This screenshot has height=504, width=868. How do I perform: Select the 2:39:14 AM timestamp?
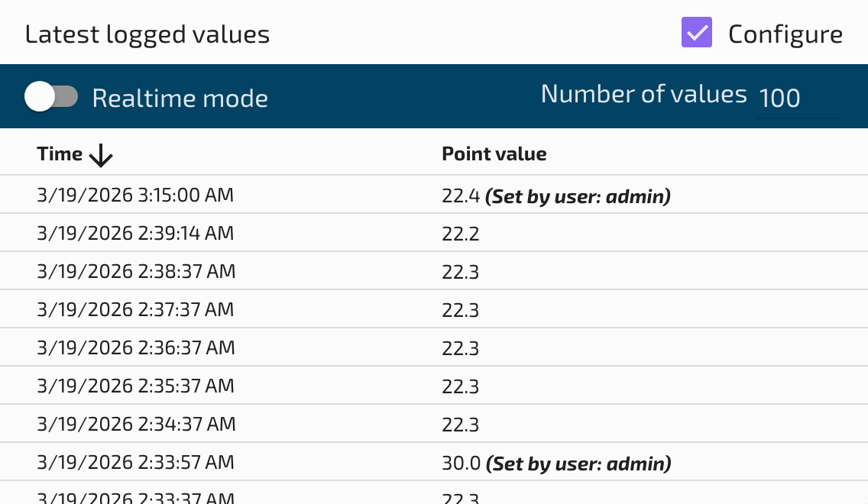pyautogui.click(x=136, y=232)
